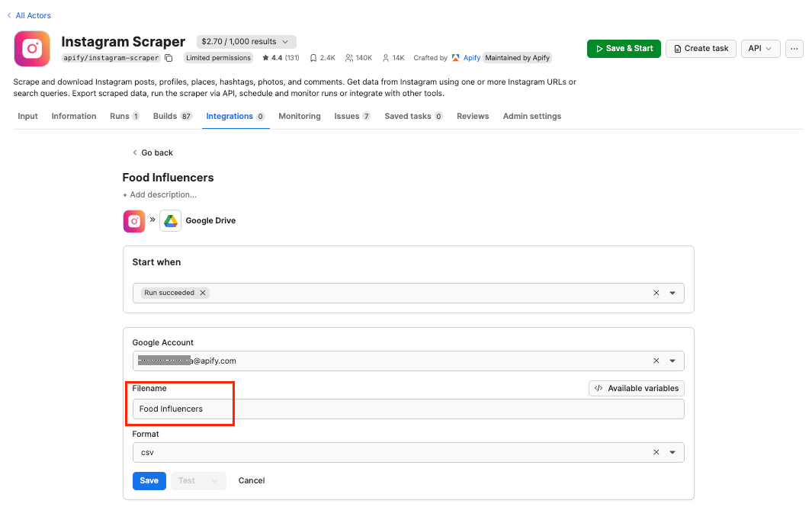The image size is (812, 510).
Task: Expand the Format dropdown
Action: pyautogui.click(x=672, y=452)
